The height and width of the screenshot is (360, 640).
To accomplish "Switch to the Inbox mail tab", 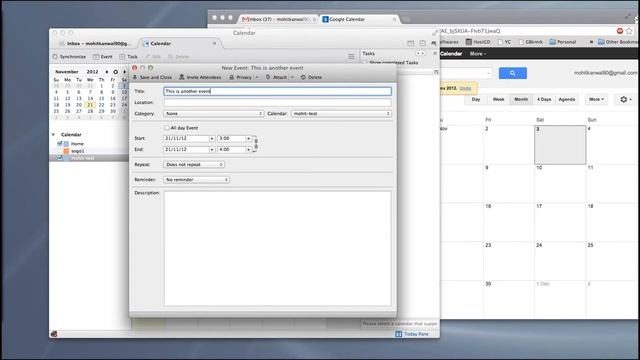I will point(95,43).
